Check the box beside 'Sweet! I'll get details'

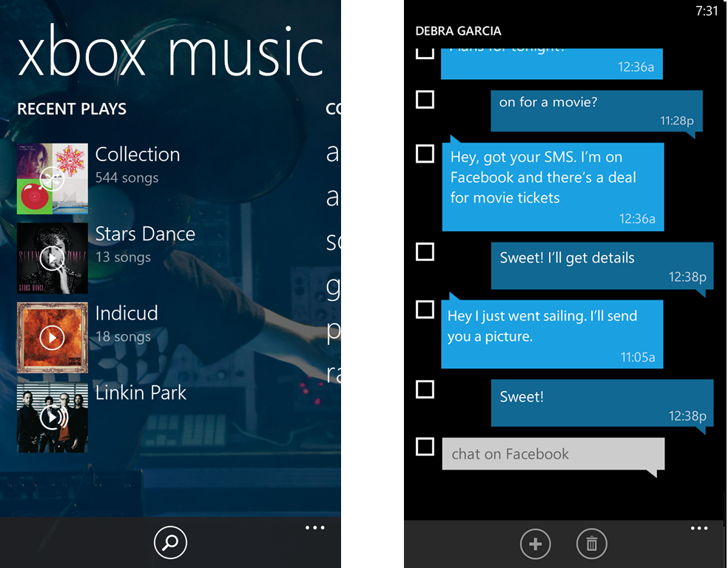pos(425,251)
